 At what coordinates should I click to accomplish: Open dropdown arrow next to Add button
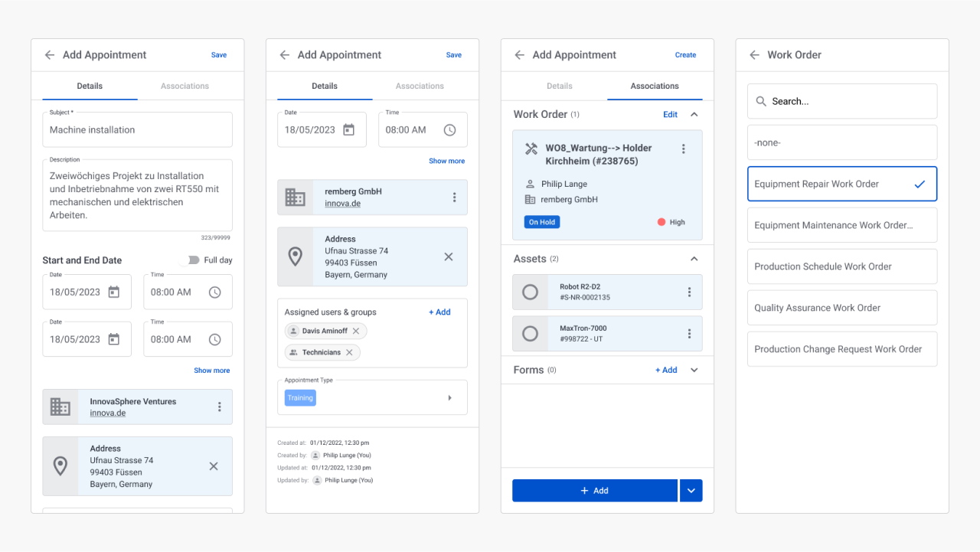point(691,491)
